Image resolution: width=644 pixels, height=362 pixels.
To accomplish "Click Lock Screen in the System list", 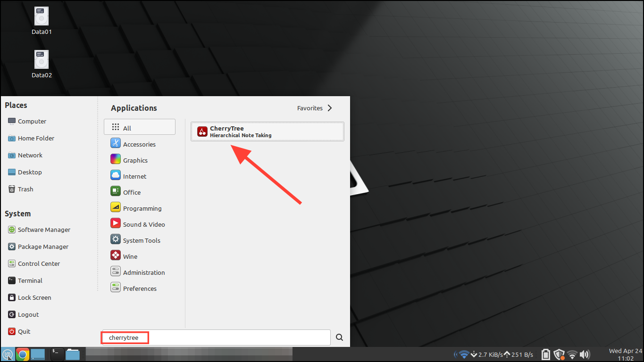I will click(x=30, y=297).
